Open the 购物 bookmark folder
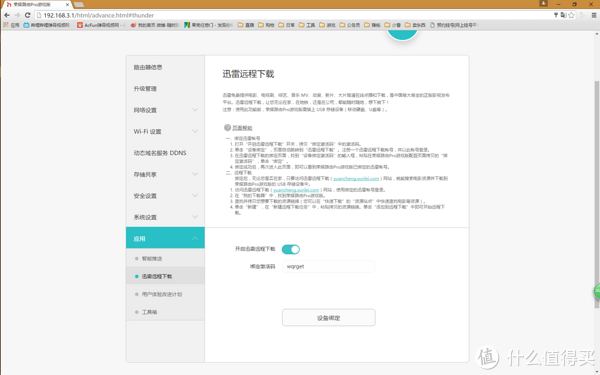Viewport: 600px width, 375px height. click(266, 25)
